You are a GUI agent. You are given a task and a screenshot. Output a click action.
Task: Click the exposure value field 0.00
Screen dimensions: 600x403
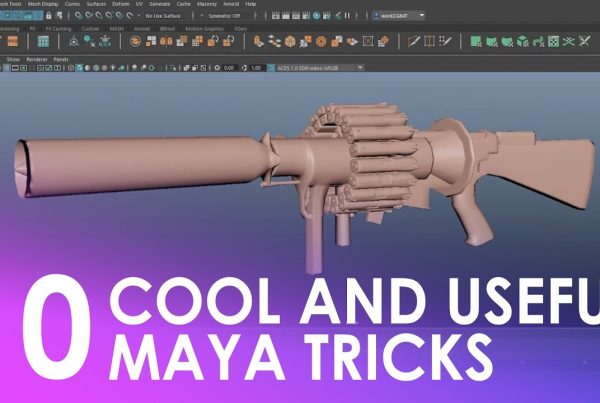coord(228,68)
